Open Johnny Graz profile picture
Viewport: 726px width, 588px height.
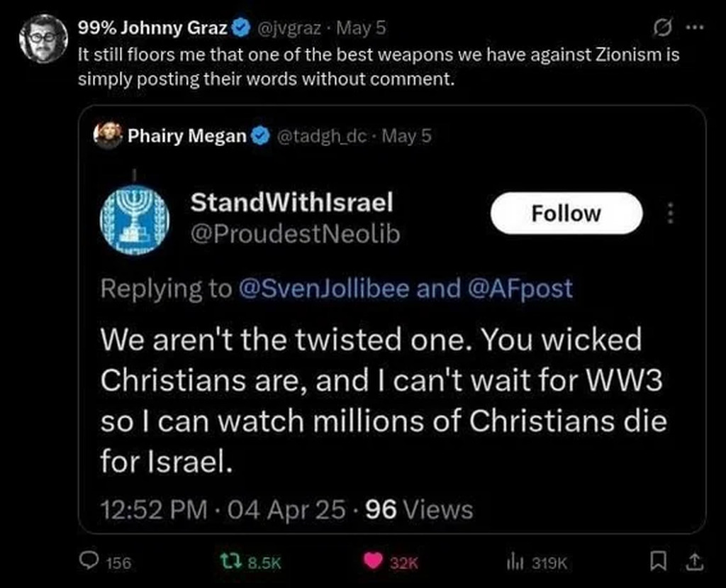coord(43,38)
